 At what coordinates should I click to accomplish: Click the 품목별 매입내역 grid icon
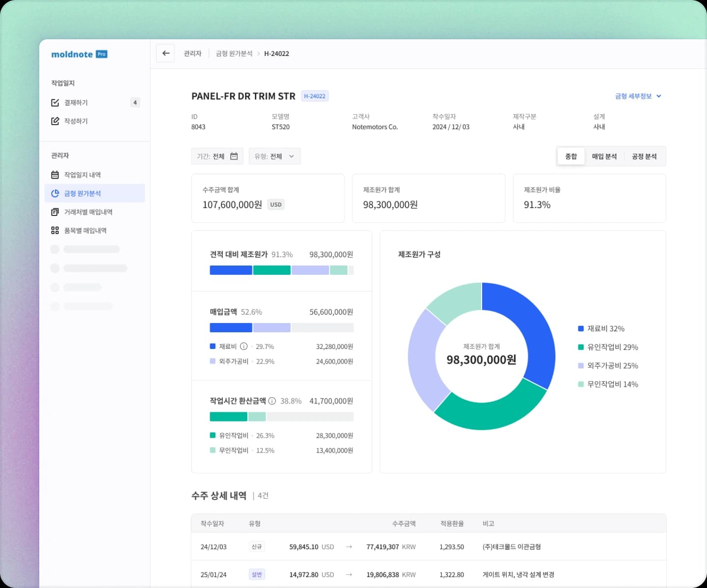(x=55, y=230)
